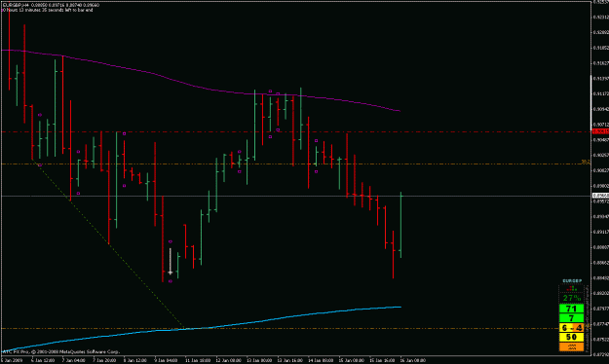Click the red price tag on price axis
The image size is (609, 364).
600,132
